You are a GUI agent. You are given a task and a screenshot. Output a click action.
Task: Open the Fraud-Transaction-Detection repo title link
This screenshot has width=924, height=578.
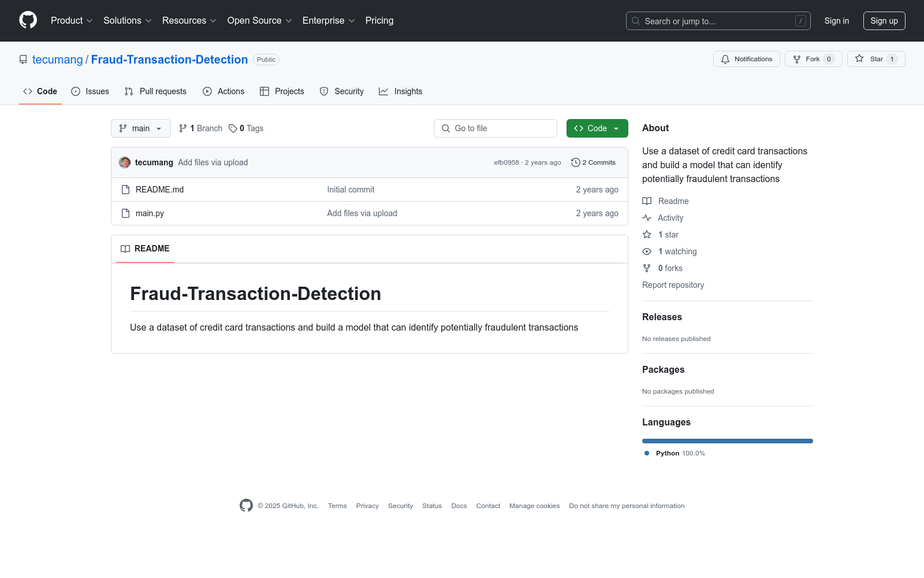click(169, 60)
